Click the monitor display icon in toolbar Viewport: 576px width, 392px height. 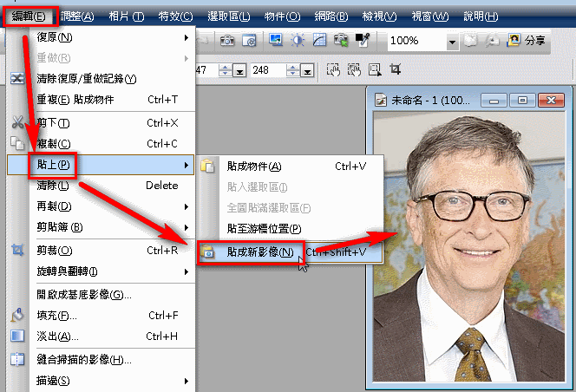point(276,41)
